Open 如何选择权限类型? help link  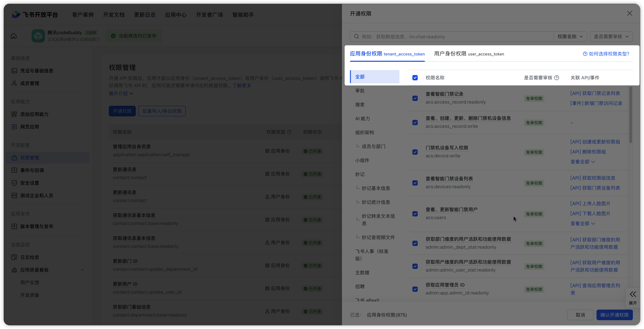coord(606,54)
